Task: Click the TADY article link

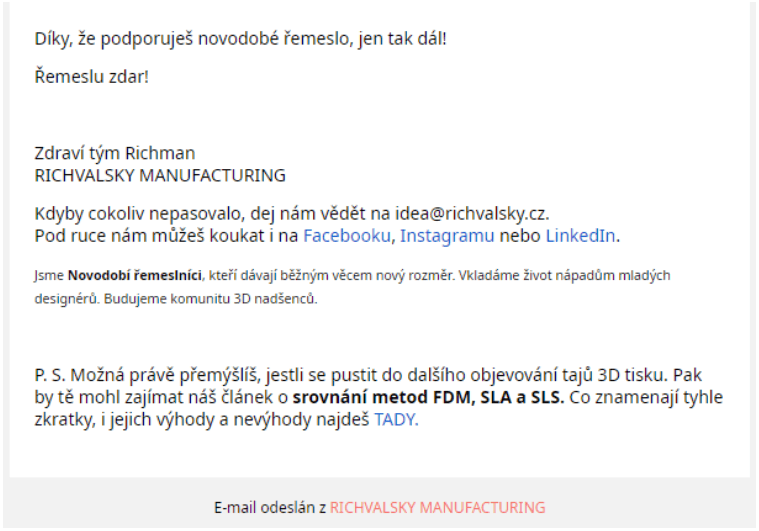Action: click(395, 419)
